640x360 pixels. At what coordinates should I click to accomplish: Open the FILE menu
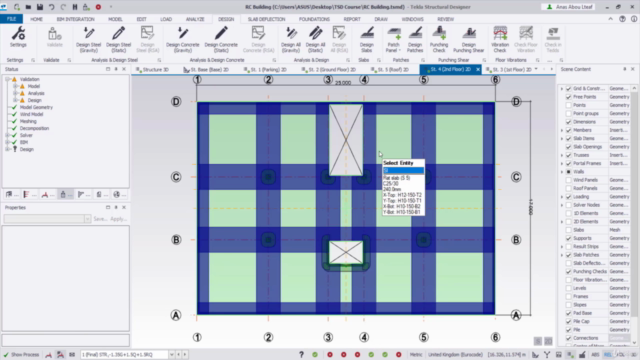coord(11,19)
